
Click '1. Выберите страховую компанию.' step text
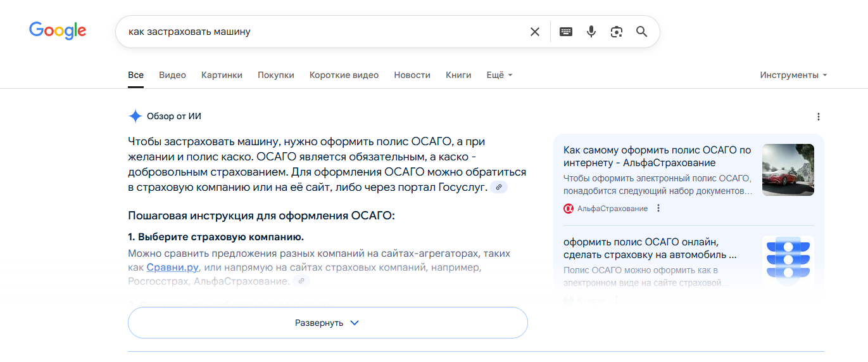[216, 237]
